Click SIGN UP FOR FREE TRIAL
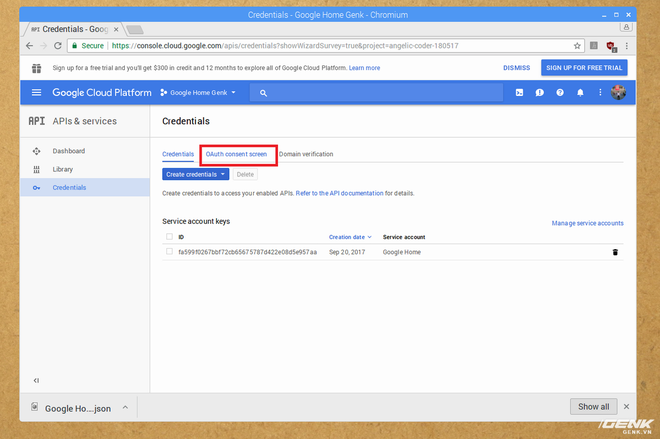 pyautogui.click(x=584, y=68)
